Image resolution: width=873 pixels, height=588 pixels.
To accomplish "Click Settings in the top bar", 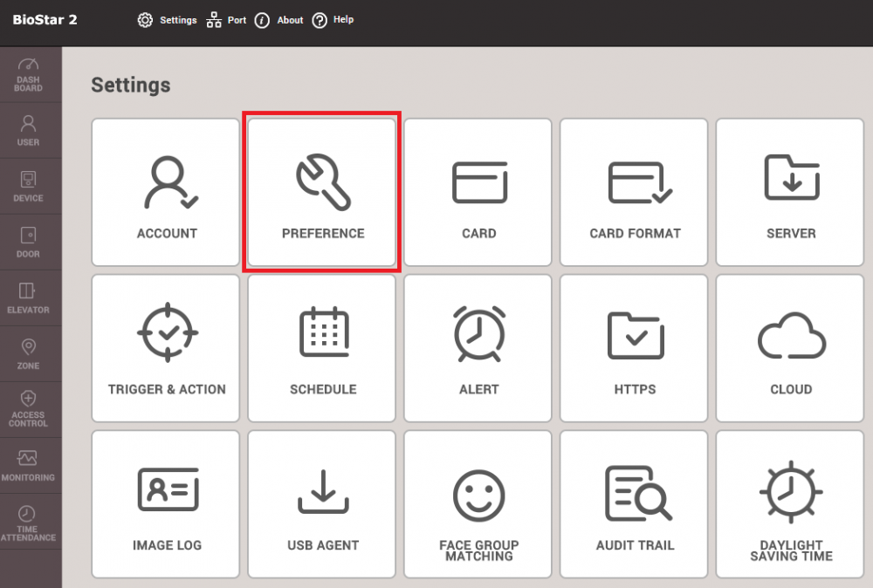I will (x=168, y=20).
